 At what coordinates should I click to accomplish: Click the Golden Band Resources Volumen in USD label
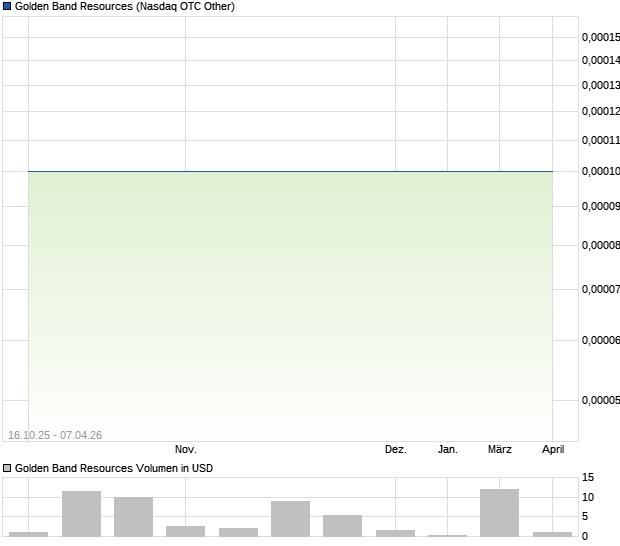[114, 468]
